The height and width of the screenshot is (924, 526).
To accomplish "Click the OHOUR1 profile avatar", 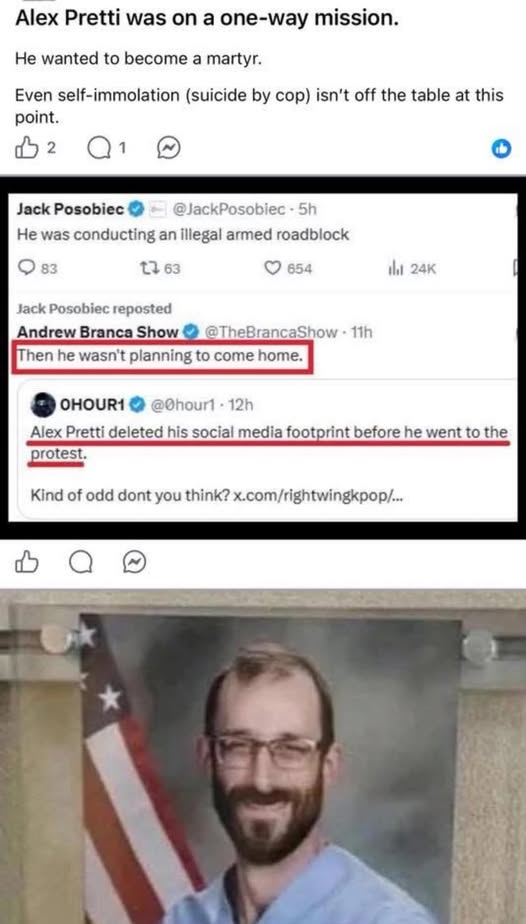I will [42, 405].
